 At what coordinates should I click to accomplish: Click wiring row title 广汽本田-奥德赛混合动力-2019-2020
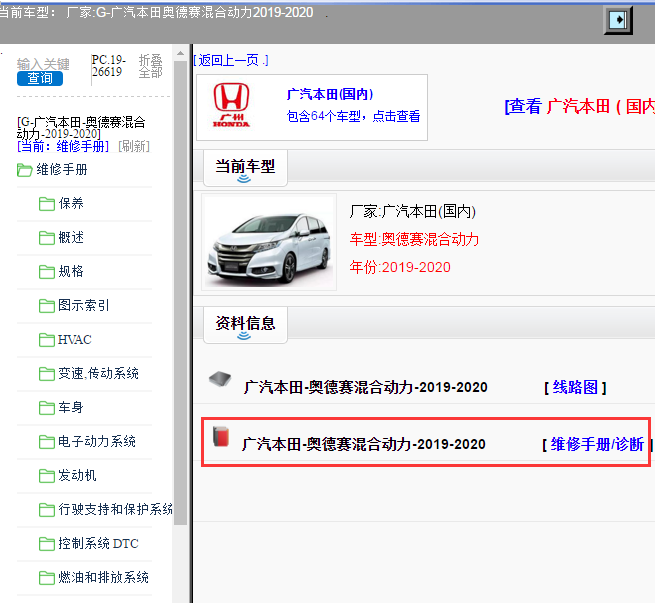pyautogui.click(x=366, y=388)
